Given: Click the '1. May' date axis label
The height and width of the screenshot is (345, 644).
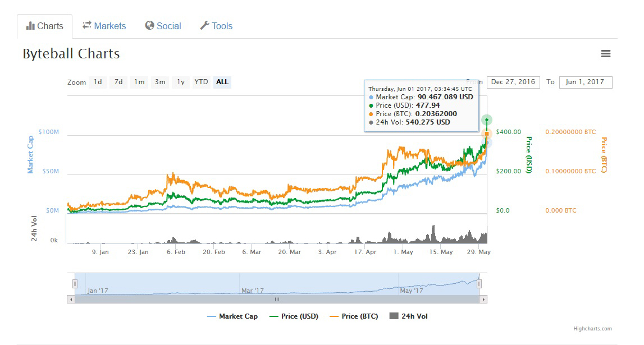Looking at the screenshot, I should (x=403, y=252).
